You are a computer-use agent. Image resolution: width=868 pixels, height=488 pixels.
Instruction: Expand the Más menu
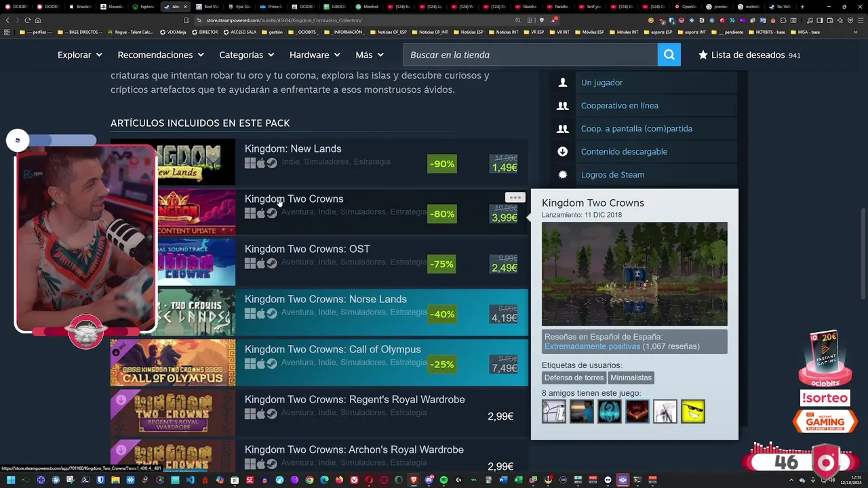point(370,55)
